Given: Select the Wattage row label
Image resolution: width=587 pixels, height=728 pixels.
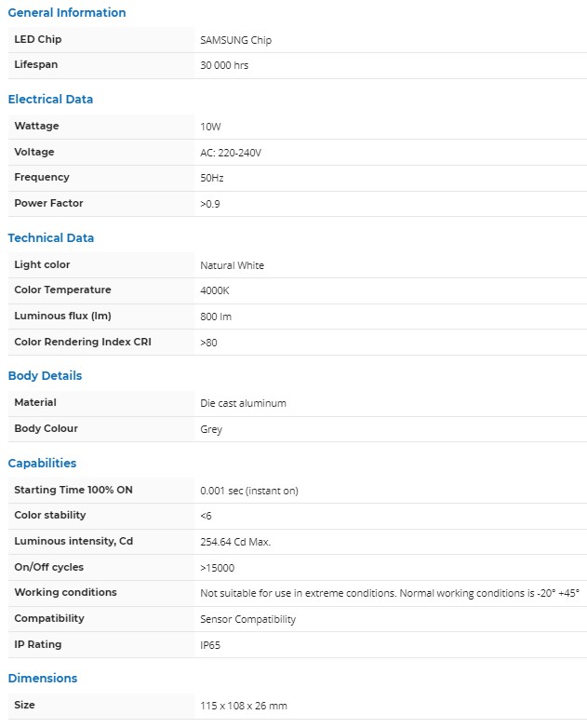Looking at the screenshot, I should point(36,127).
